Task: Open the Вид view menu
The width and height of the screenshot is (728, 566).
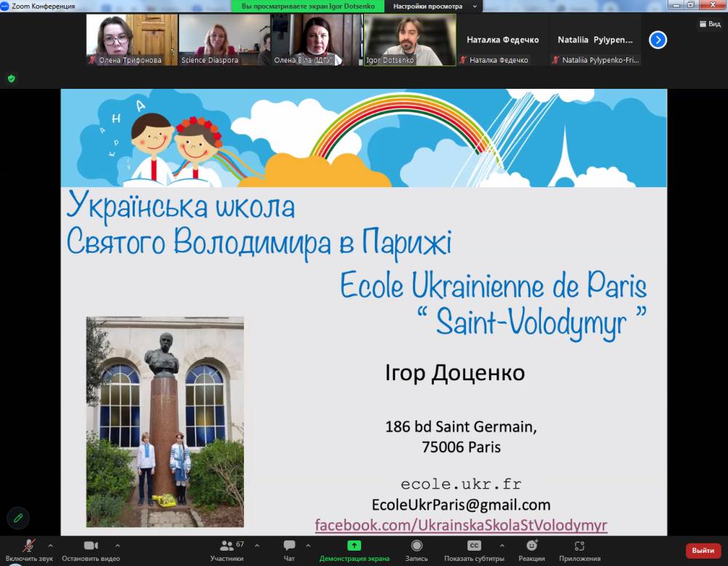Action: [x=710, y=23]
